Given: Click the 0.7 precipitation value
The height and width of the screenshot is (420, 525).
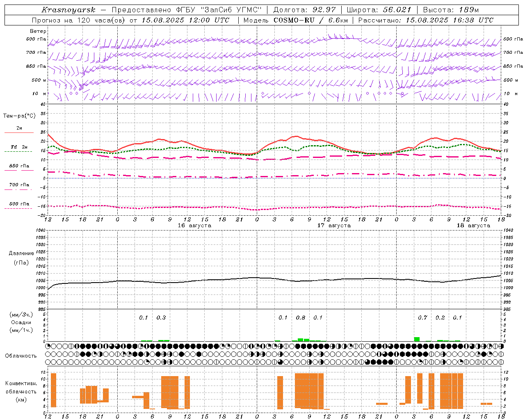Looking at the screenshot, I should tap(422, 317).
